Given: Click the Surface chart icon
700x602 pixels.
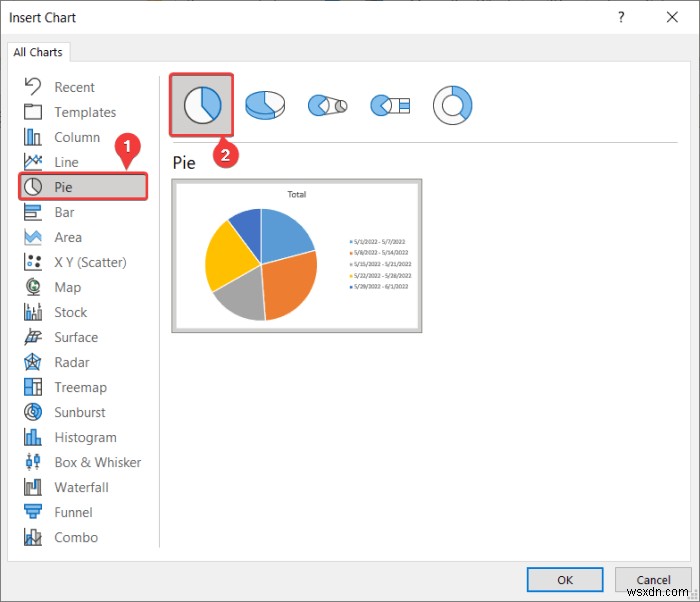Looking at the screenshot, I should pos(33,337).
